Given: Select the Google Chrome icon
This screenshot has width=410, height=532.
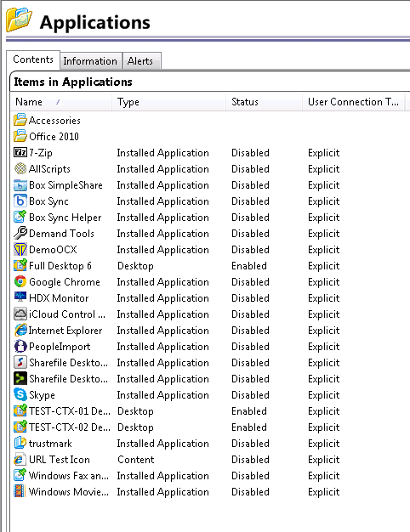Looking at the screenshot, I should (x=20, y=281).
